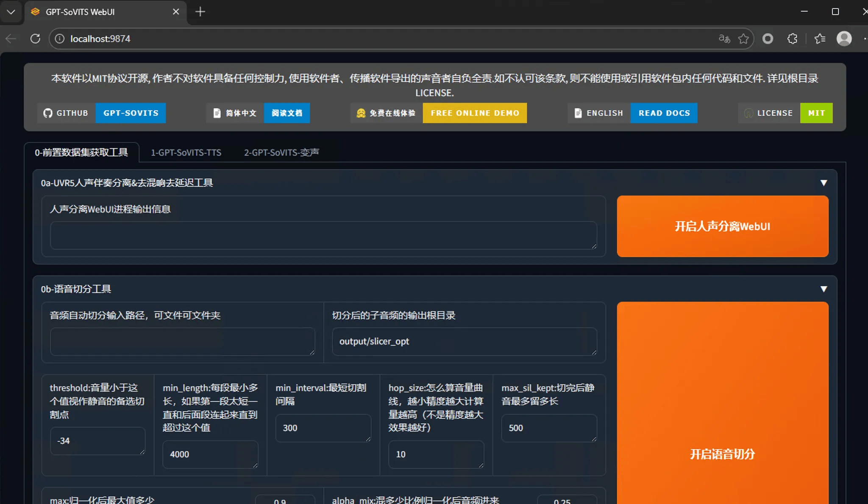
Task: Switch to the 1-GPT-SoVITS-TTS tab
Action: (186, 153)
